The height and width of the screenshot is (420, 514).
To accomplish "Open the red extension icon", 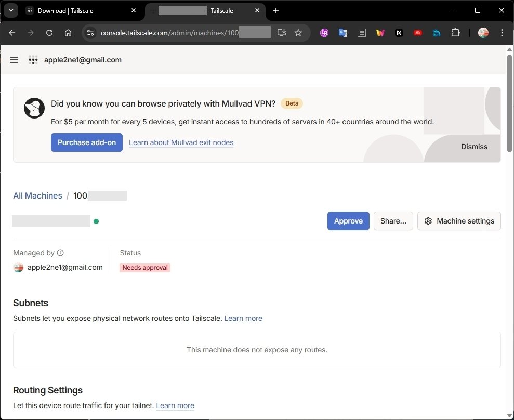I will click(x=418, y=33).
